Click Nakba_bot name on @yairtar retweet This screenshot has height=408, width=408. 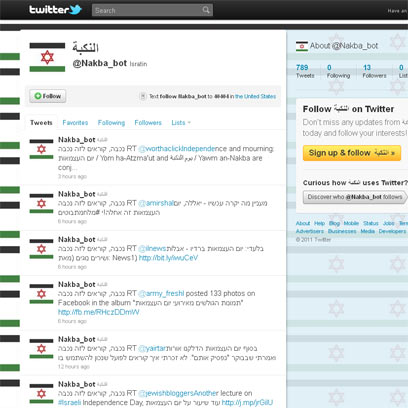tap(77, 339)
